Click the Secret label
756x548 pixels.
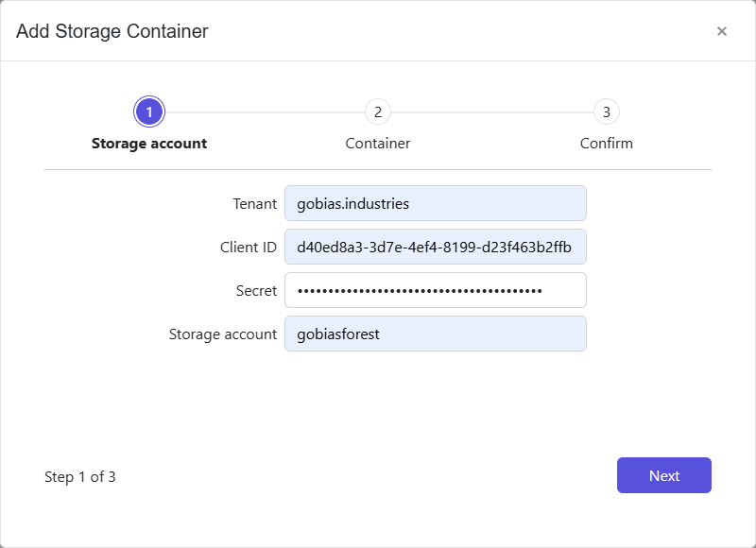pos(256,289)
